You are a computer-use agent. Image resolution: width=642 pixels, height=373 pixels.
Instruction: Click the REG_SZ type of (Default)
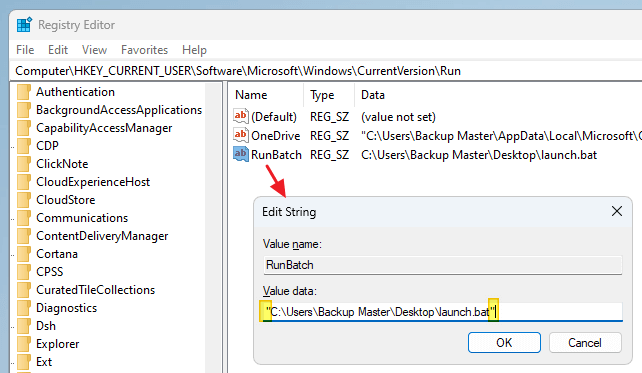[330, 117]
